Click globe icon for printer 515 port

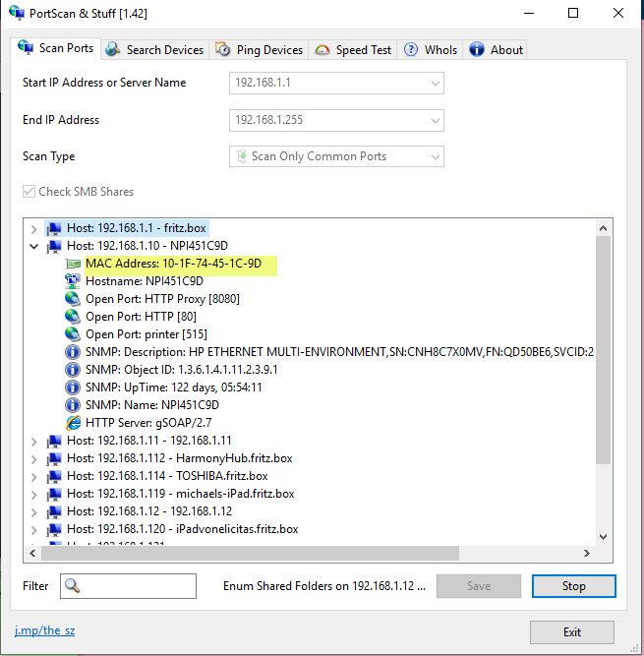(73, 334)
